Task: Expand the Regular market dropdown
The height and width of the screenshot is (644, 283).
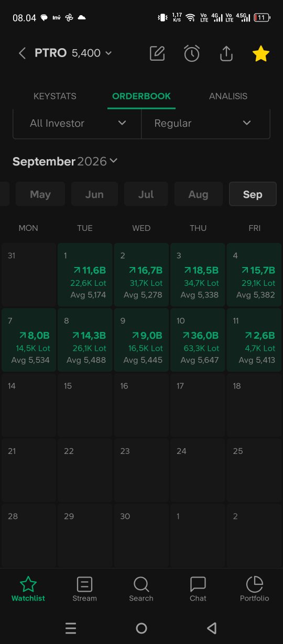Action: tap(206, 124)
